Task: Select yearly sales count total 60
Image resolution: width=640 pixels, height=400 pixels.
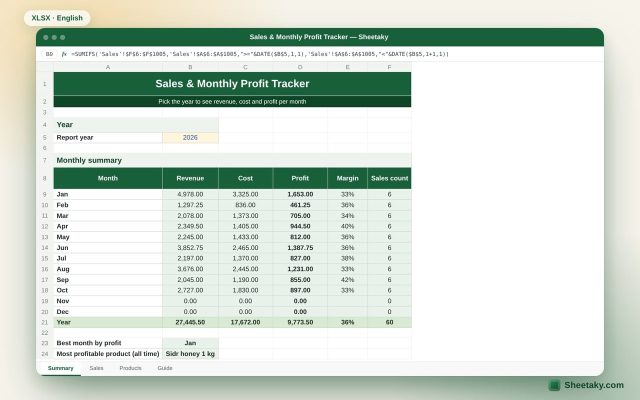Action: 389,322
